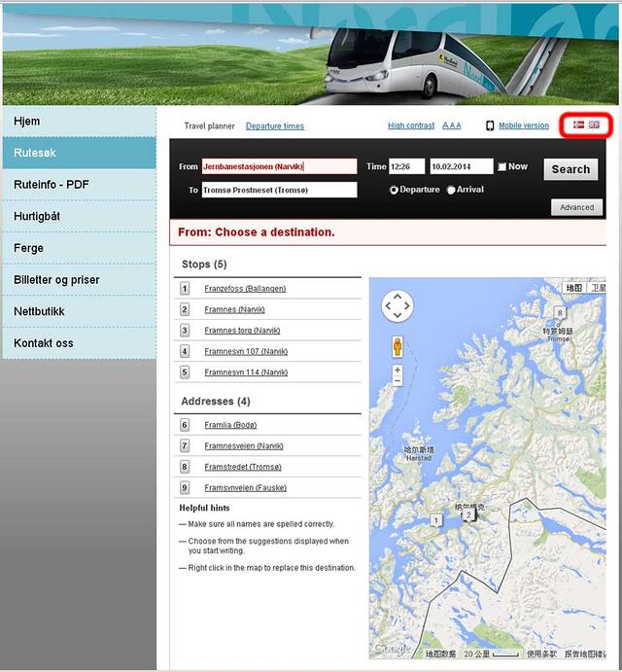Click the date field showing 10.02.2014
This screenshot has height=672, width=622.
pos(461,166)
